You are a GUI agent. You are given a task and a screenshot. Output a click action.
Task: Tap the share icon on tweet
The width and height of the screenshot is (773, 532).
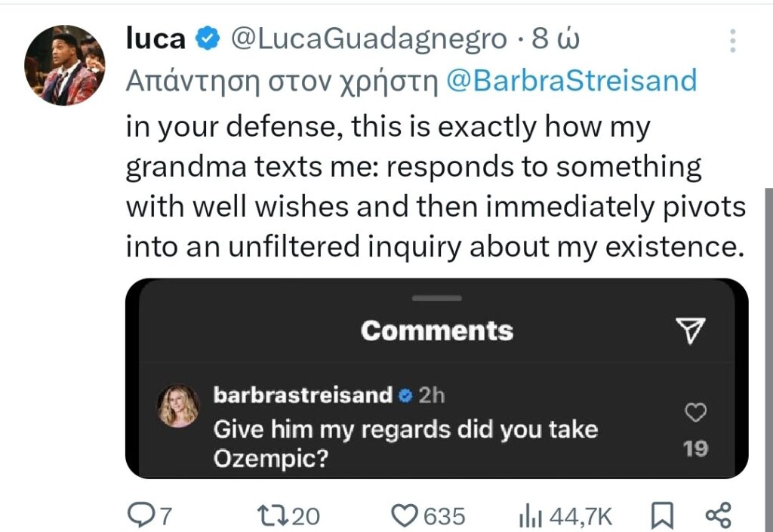coord(719,515)
